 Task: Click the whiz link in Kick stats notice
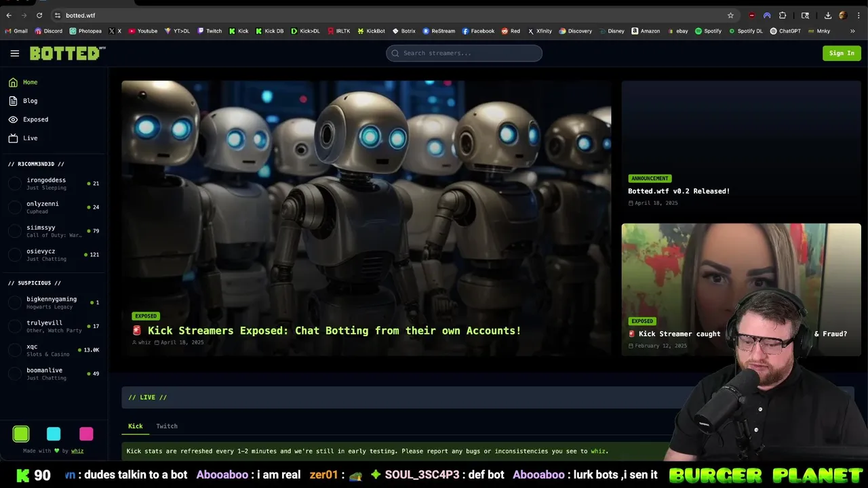pyautogui.click(x=597, y=451)
